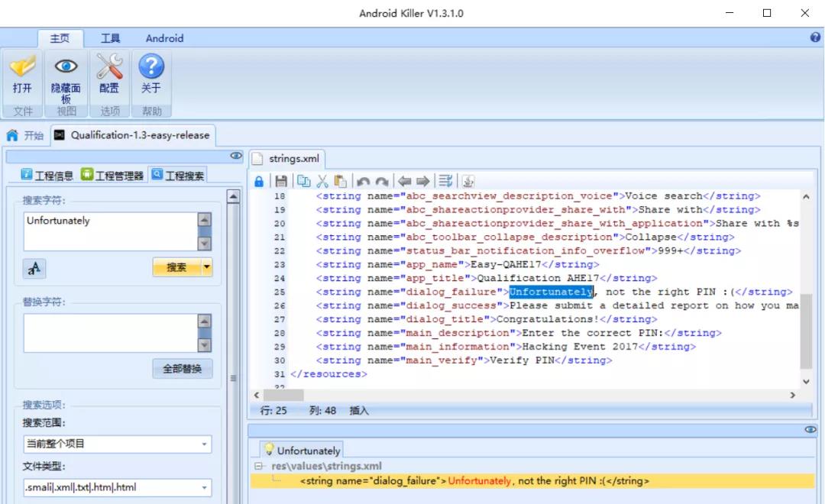Click replace text box up arrow
This screenshot has height=504, width=825.
click(204, 321)
